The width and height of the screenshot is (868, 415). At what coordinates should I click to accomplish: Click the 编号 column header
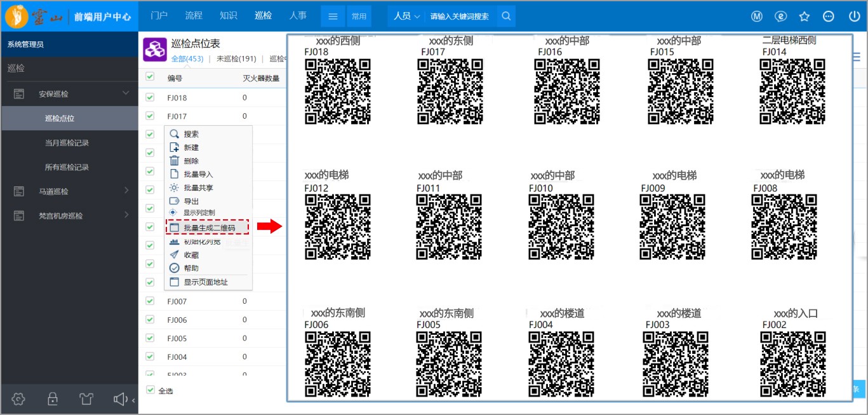click(x=175, y=78)
